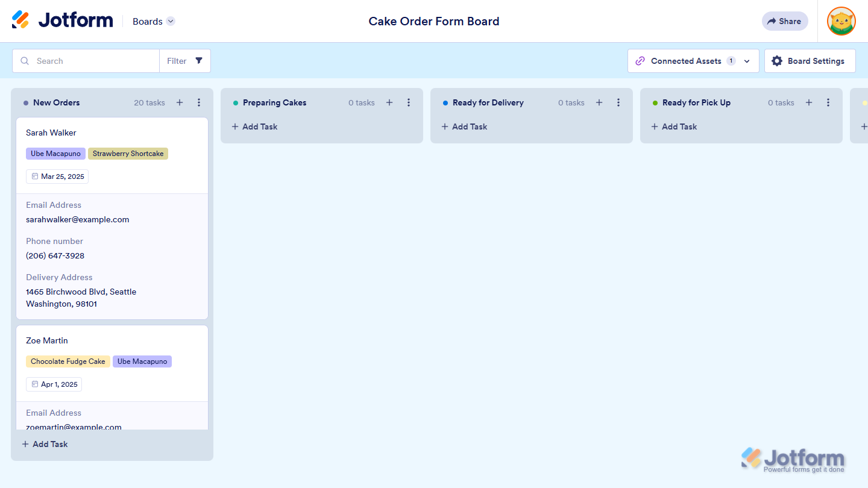Click the Chocolate Fudge Cake tag
Screen dimensions: 868x488
[x=68, y=361]
